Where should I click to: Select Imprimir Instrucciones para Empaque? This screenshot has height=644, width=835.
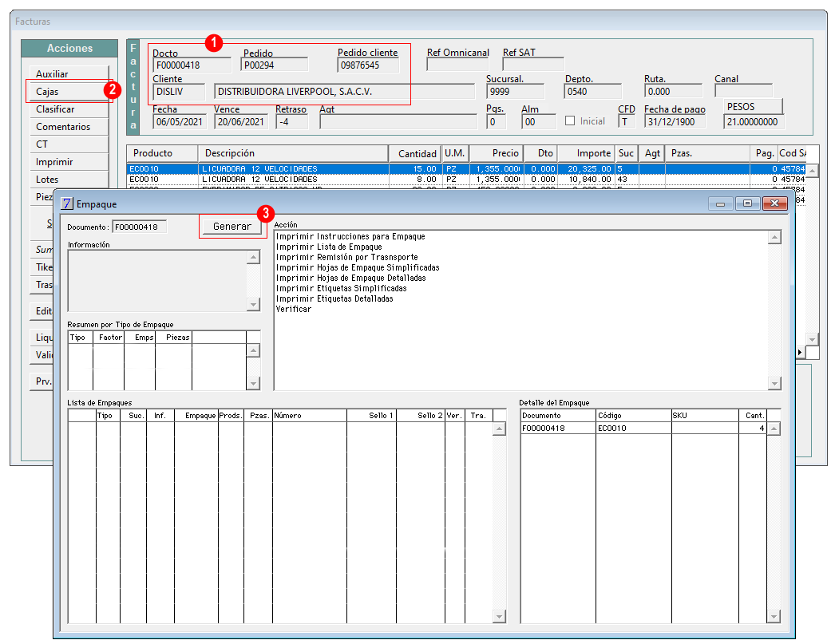[350, 236]
